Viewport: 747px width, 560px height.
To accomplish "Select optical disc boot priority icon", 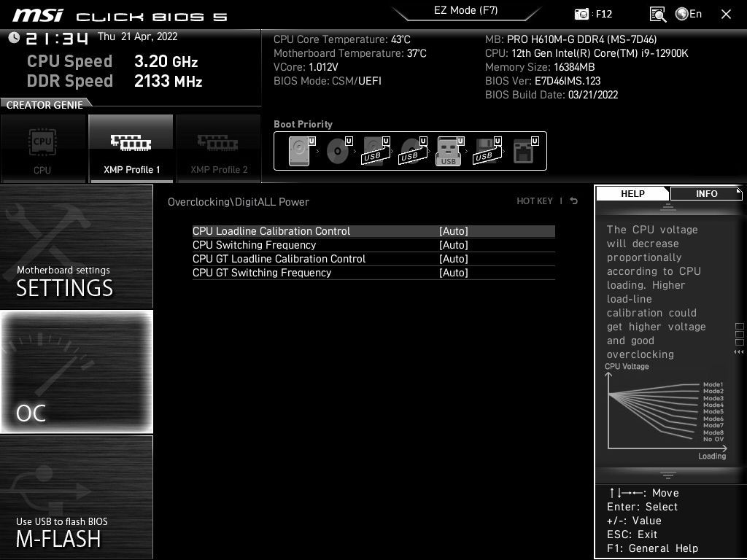I will point(340,151).
